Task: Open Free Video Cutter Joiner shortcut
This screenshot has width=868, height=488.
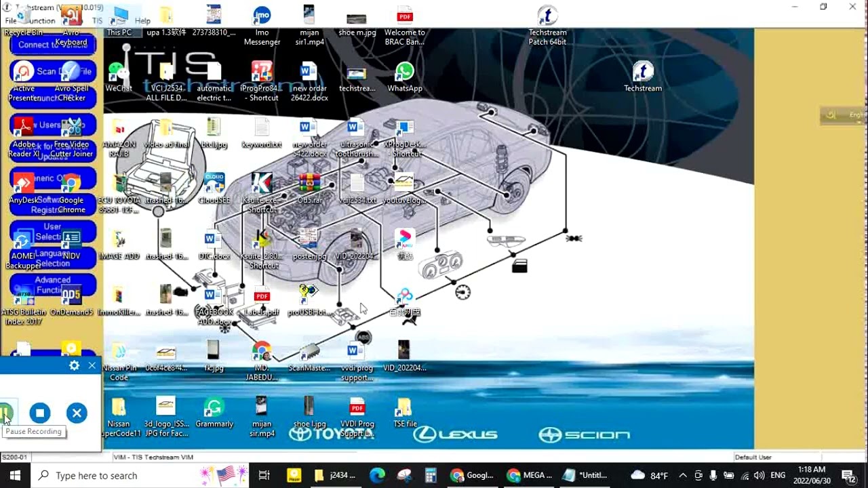Action: [71, 137]
